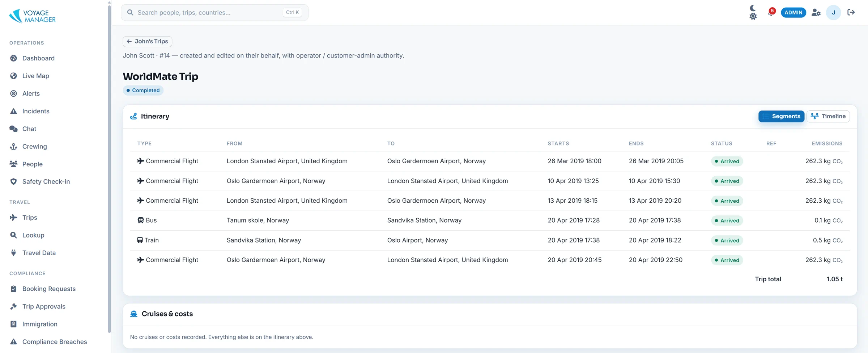Click "13 Apr 2019 18:15" start time
Image resolution: width=868 pixels, height=353 pixels.
[572, 201]
